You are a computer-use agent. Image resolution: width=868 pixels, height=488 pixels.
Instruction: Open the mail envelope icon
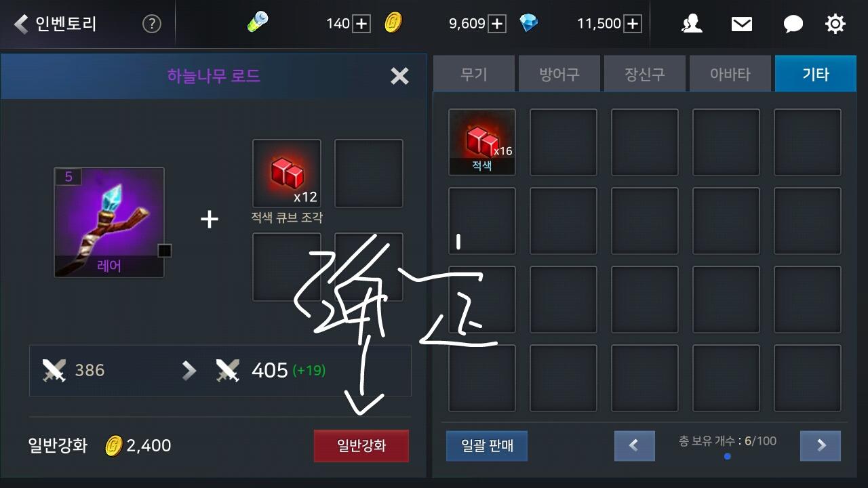click(742, 24)
